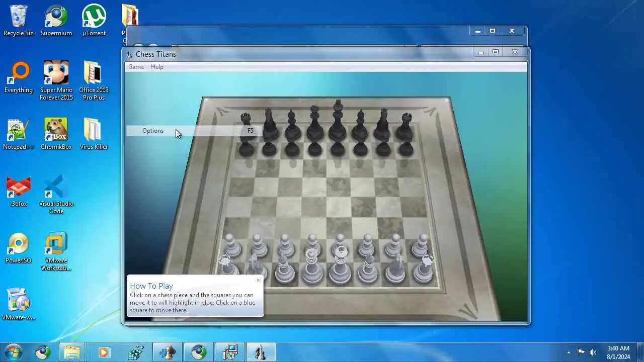The width and height of the screenshot is (644, 362).
Task: Minimize the Chess Titans window
Action: click(x=481, y=52)
